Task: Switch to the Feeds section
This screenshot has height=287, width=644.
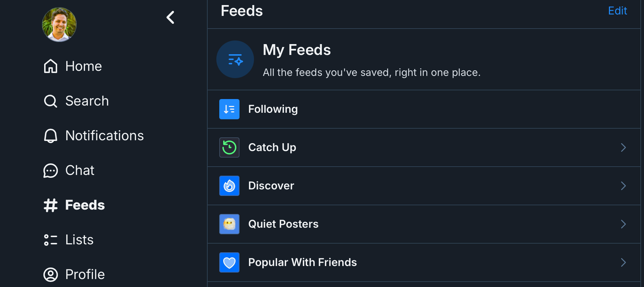Action: click(85, 205)
